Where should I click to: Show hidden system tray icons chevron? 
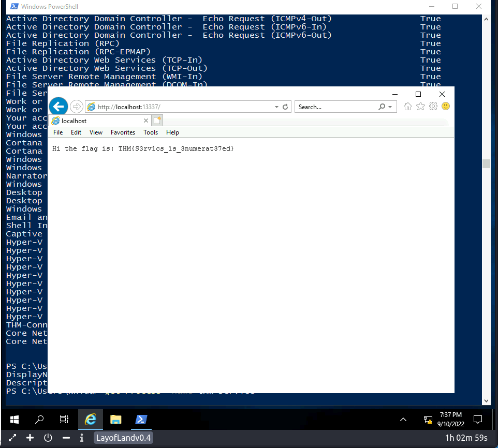coord(403,419)
